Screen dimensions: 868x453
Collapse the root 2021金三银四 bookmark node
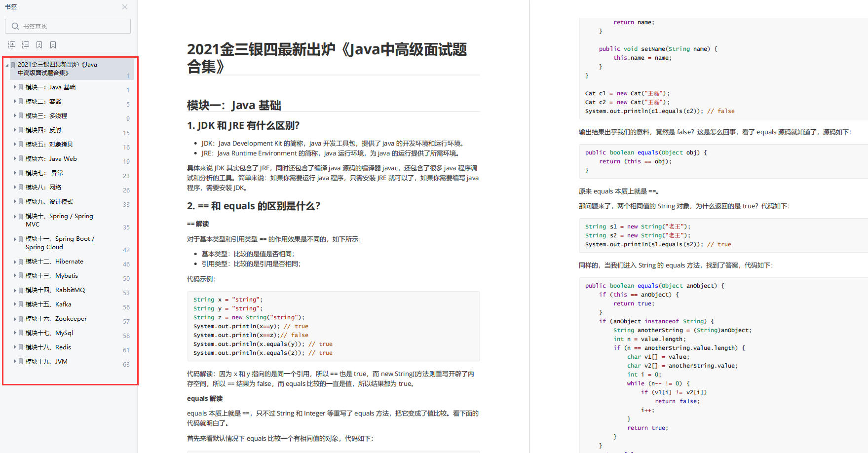(7, 65)
